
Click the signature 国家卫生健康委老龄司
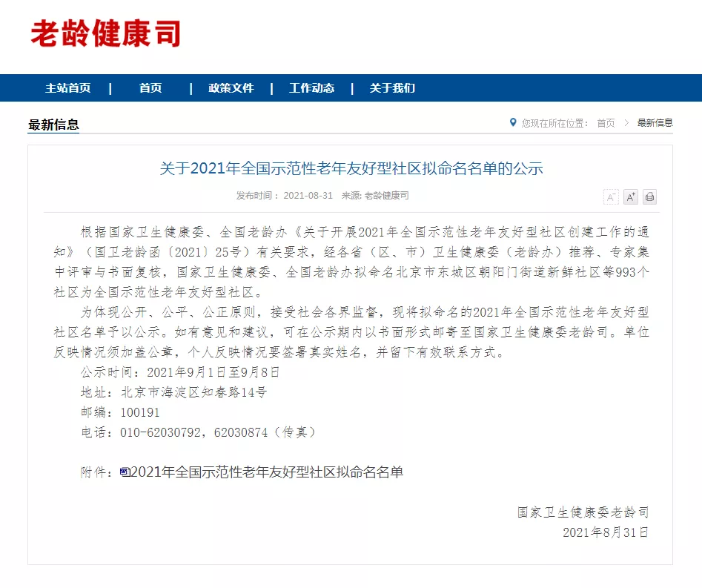pyautogui.click(x=583, y=512)
